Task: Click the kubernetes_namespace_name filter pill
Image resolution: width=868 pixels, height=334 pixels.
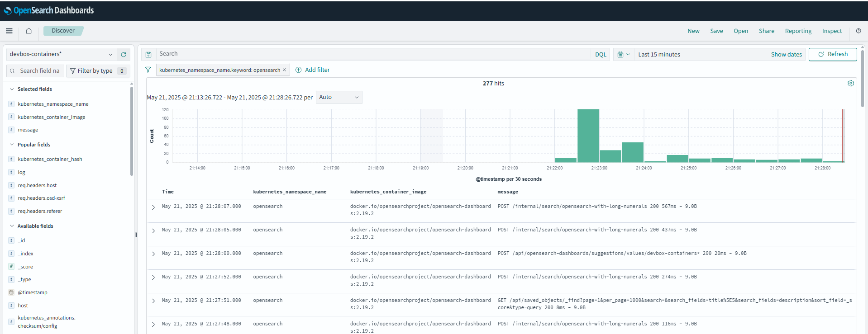Action: [x=219, y=70]
